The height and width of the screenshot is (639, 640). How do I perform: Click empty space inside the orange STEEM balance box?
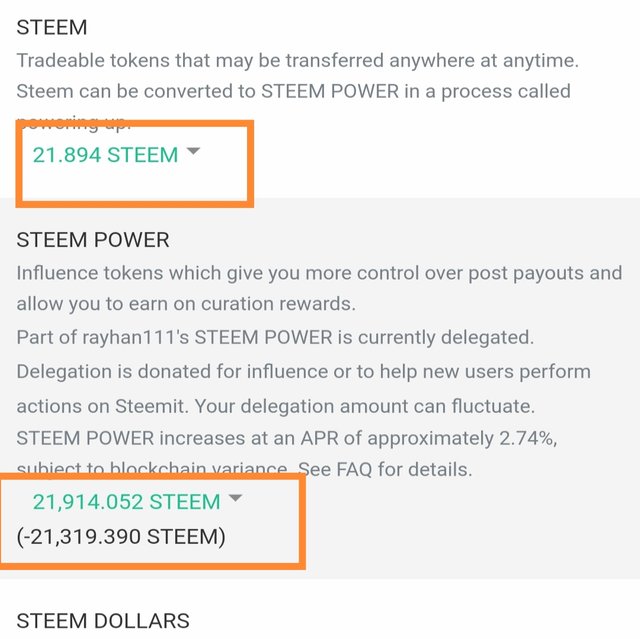135,184
